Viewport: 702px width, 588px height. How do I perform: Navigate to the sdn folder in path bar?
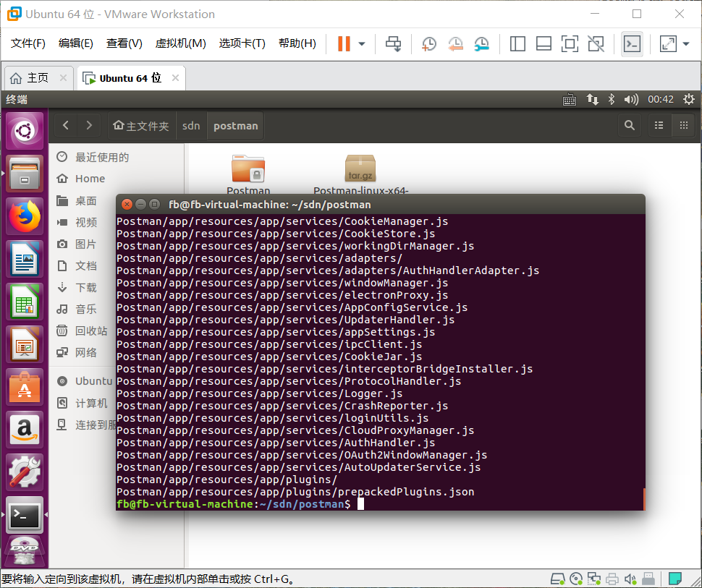(191, 126)
